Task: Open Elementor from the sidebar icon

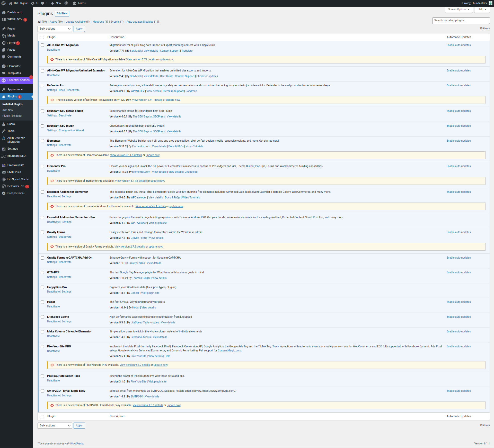Action: point(4,66)
